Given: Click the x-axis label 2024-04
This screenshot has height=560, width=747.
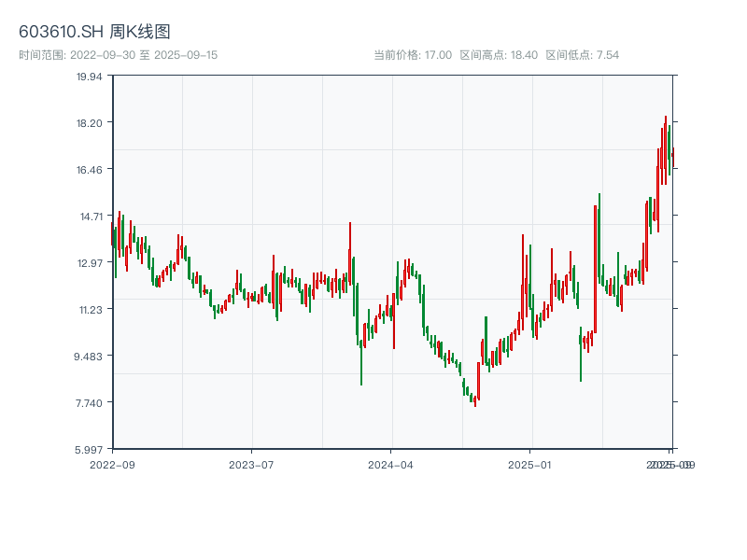Looking at the screenshot, I should coord(390,465).
